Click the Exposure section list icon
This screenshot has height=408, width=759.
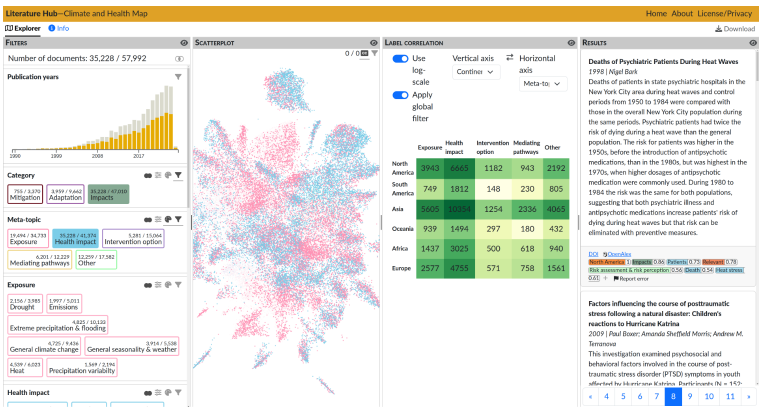click(159, 284)
